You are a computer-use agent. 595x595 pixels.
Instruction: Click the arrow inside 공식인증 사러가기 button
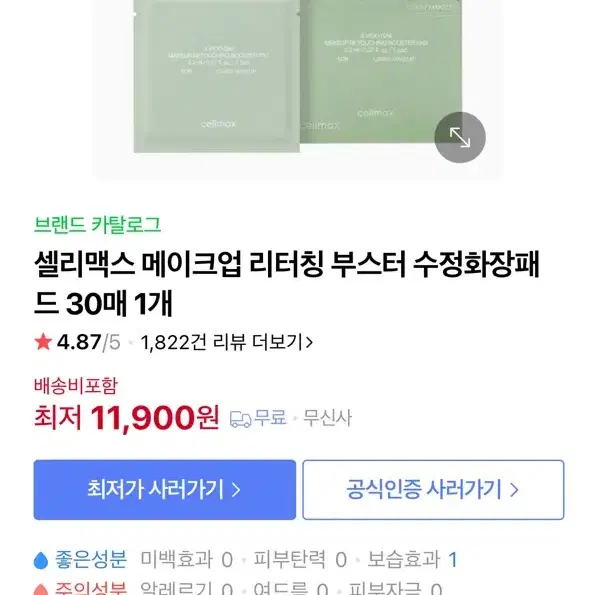514,490
